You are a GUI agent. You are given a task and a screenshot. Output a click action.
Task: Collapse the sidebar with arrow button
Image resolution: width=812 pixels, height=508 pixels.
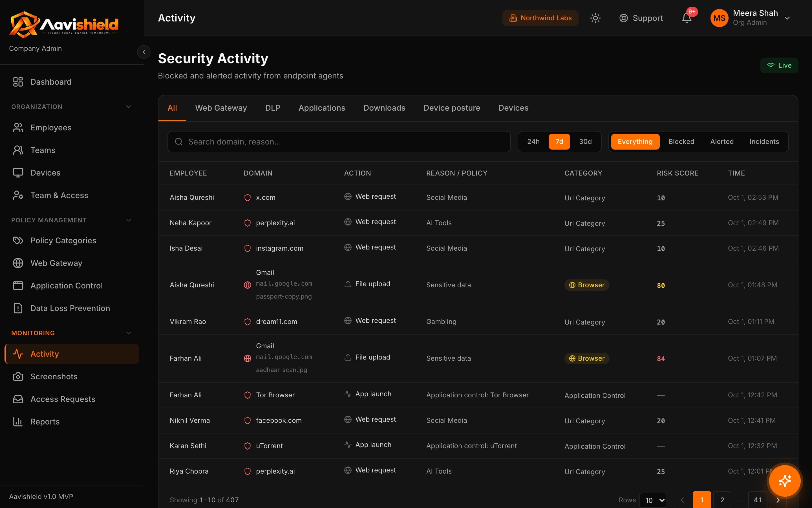tap(144, 52)
